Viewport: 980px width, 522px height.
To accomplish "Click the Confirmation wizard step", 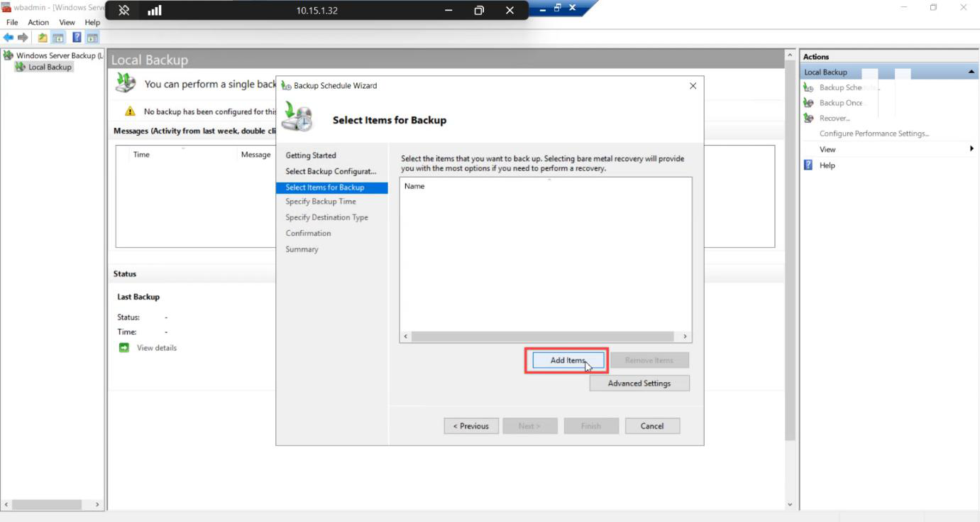I will click(x=308, y=233).
